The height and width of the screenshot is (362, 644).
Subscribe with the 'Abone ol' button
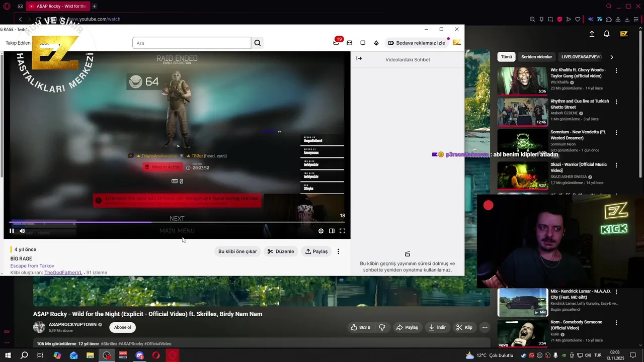pos(122,327)
